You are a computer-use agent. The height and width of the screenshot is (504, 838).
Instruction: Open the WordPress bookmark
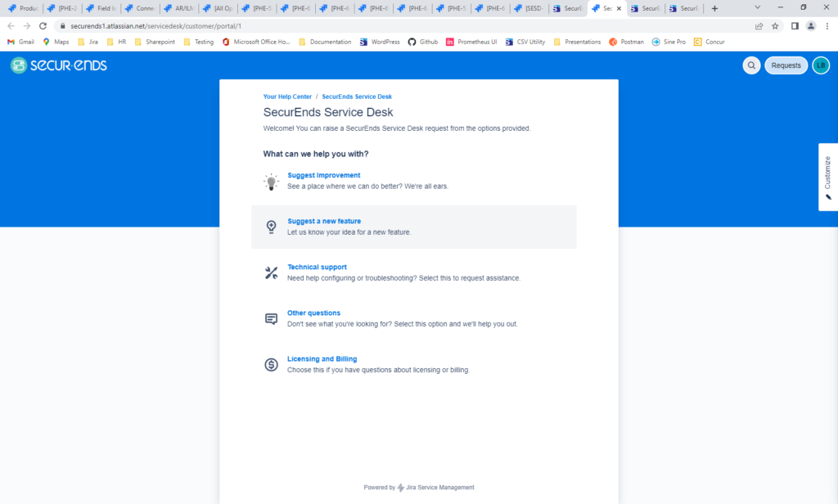(x=380, y=42)
